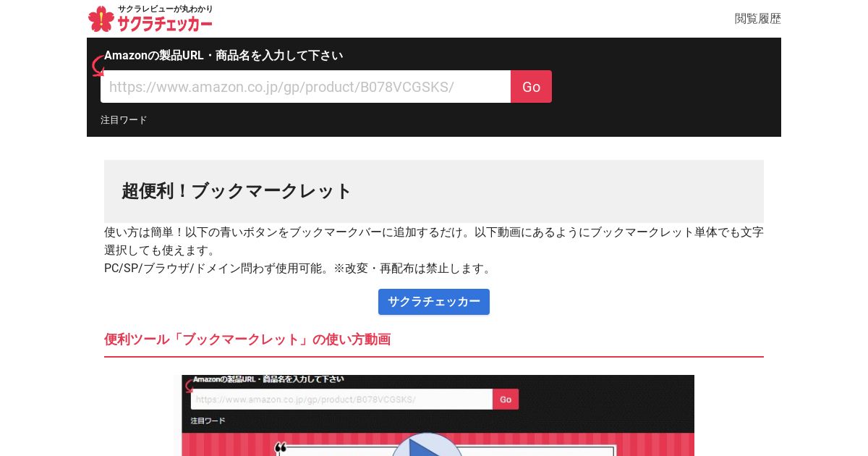Focus the Amazon URL input field

pyautogui.click(x=305, y=87)
